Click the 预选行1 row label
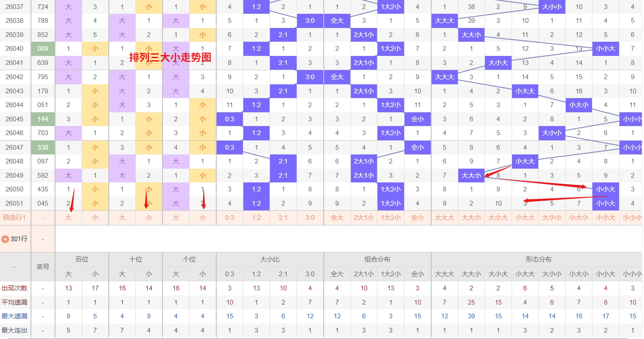Image resolution: width=644 pixels, height=339 pixels. (x=15, y=218)
